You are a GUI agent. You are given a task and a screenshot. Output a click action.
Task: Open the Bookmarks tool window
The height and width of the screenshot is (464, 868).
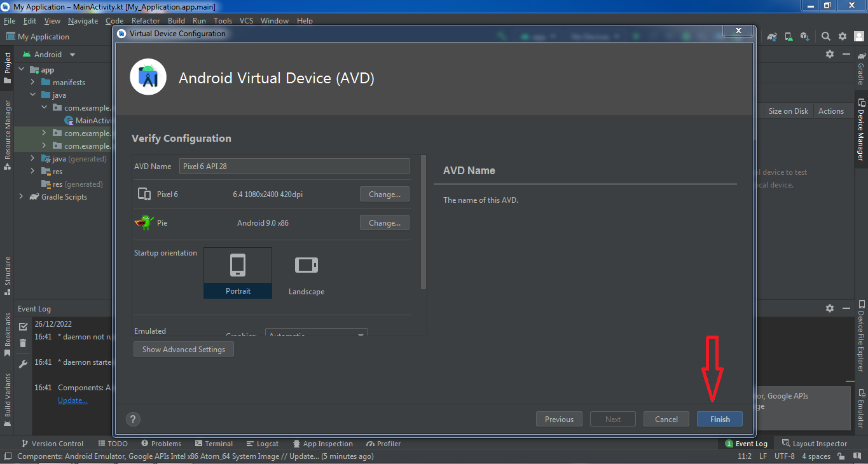pyautogui.click(x=8, y=334)
